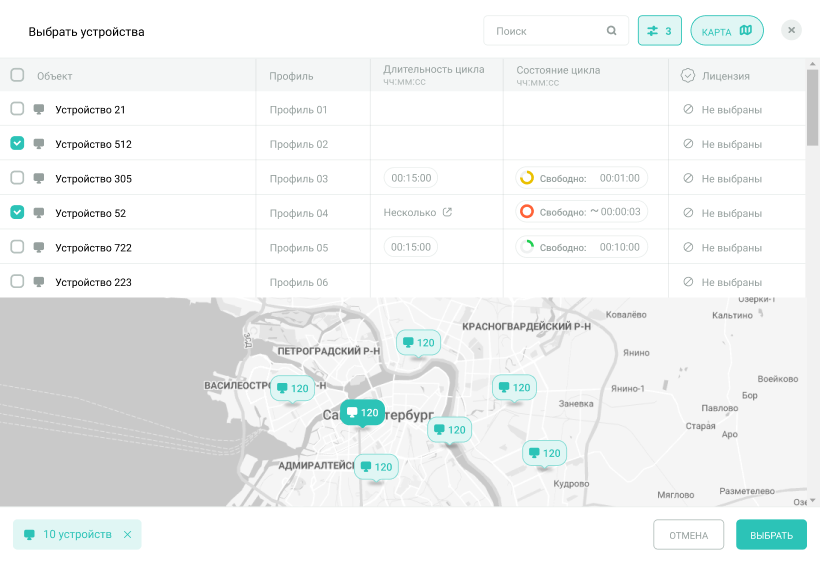Viewport: 820px width, 562px height.
Task: Focus the Поиск search field
Action: 556,31
